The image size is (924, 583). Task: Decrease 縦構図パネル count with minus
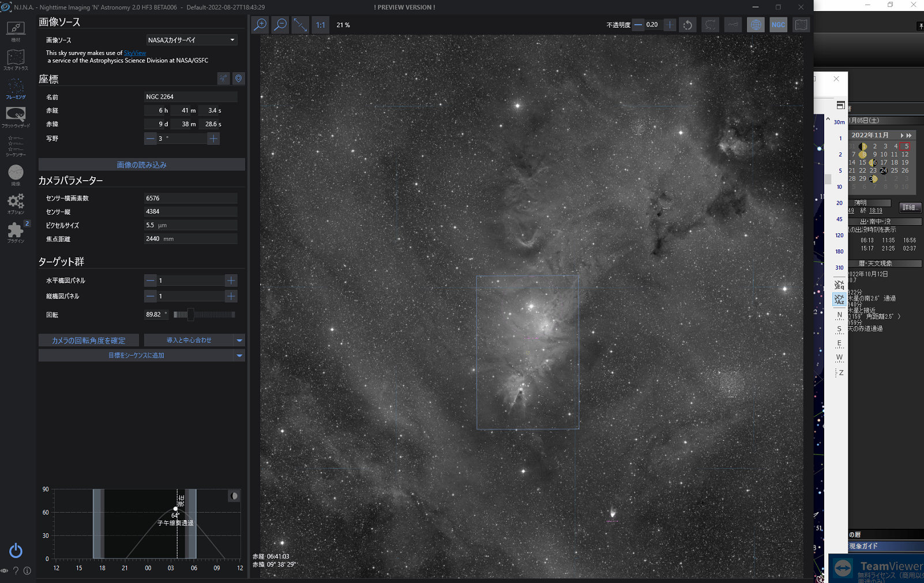pyautogui.click(x=151, y=296)
